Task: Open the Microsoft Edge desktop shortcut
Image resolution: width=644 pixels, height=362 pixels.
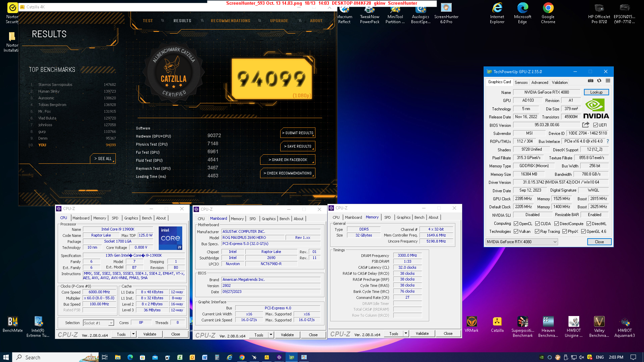Action: [x=523, y=13]
